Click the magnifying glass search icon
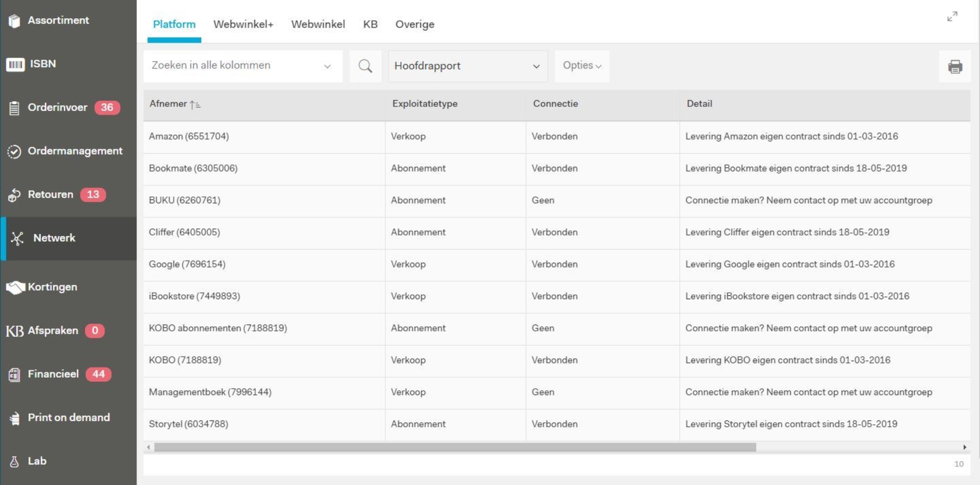This screenshot has height=485, width=980. point(365,66)
